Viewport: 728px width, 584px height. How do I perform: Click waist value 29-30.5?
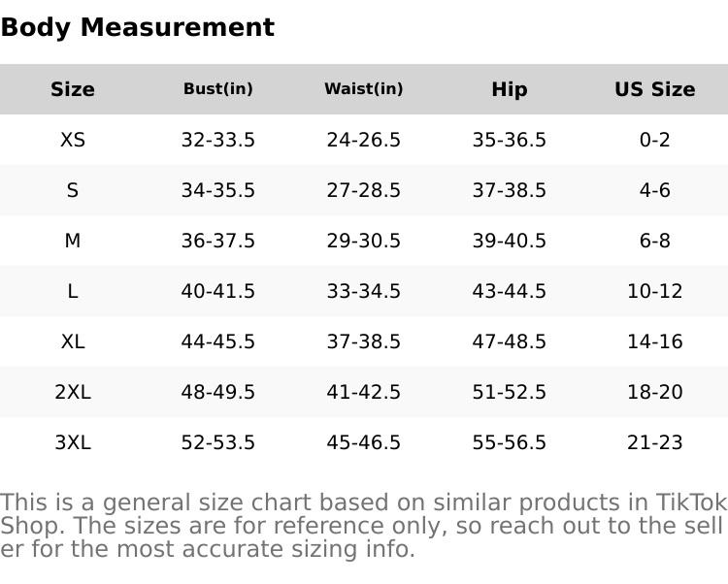(364, 241)
